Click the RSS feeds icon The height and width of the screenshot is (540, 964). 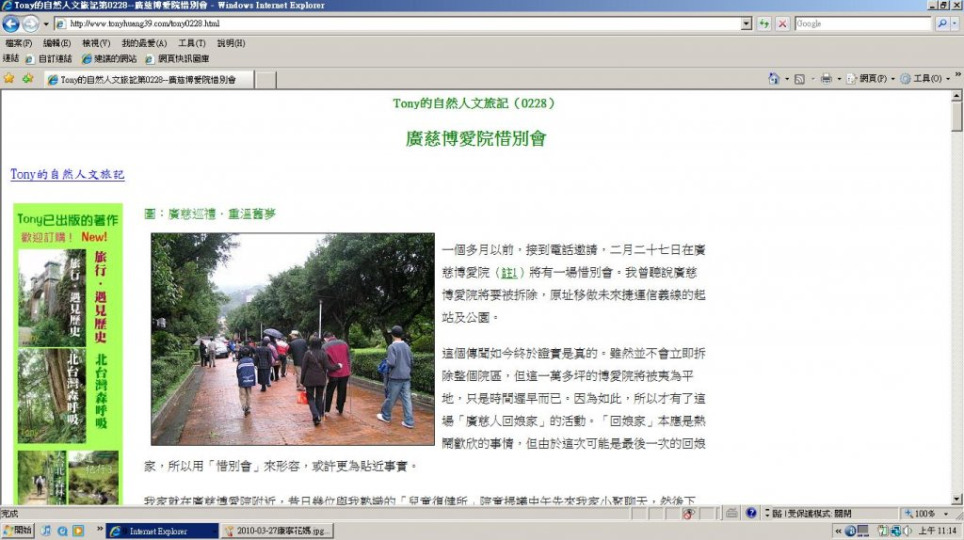[x=800, y=79]
